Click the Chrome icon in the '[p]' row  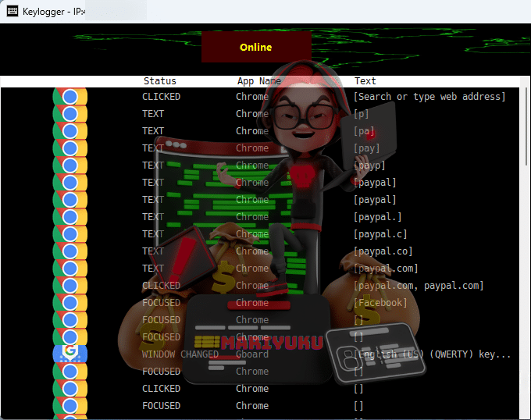[x=69, y=114]
